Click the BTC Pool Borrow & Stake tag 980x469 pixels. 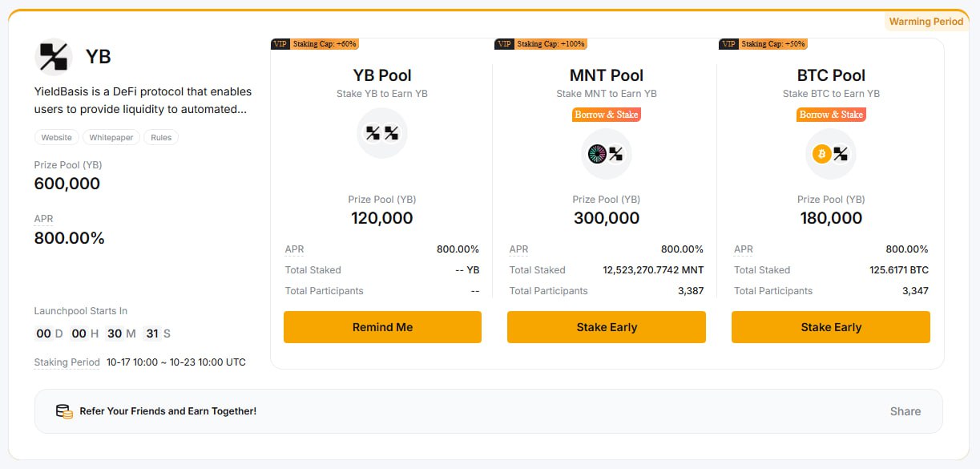(831, 115)
